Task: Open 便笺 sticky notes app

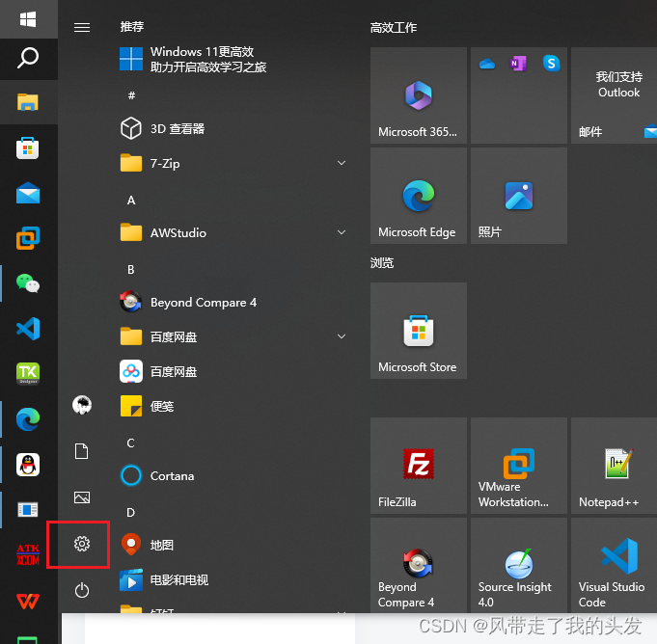Action: click(233, 406)
